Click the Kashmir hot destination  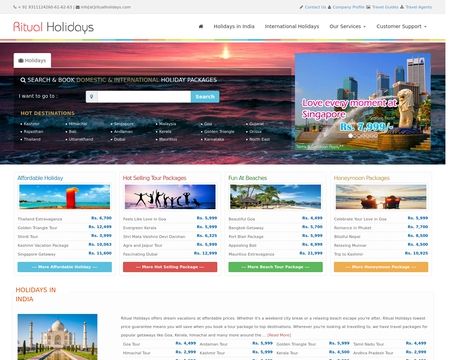pyautogui.click(x=32, y=124)
